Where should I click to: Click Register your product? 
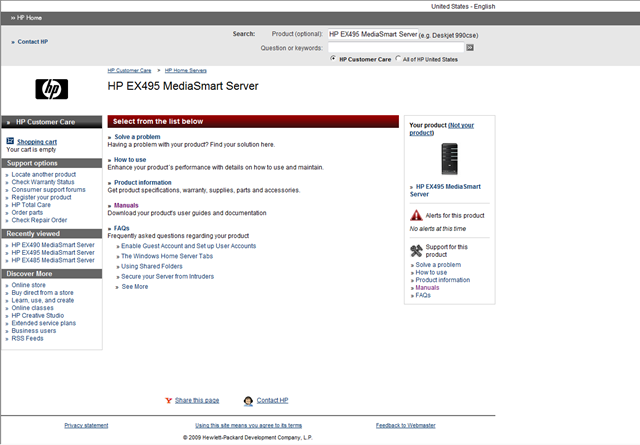(41, 198)
